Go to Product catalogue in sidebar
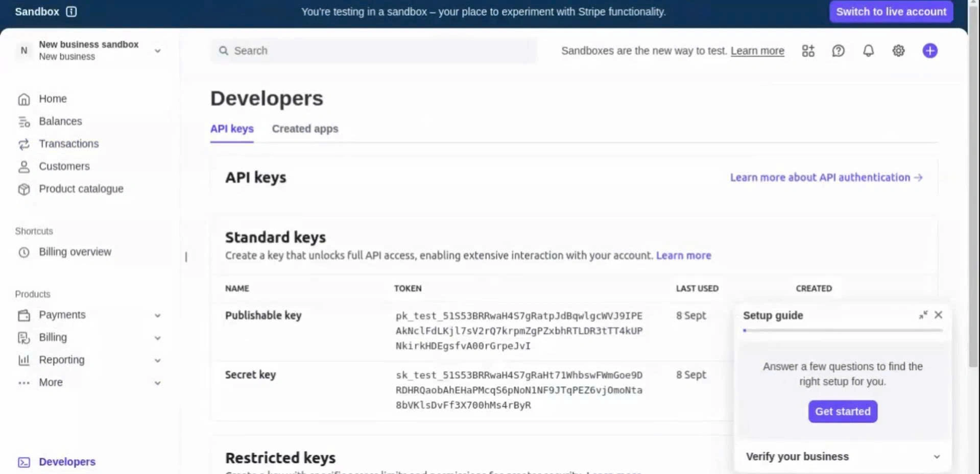This screenshot has width=980, height=474. (81, 189)
